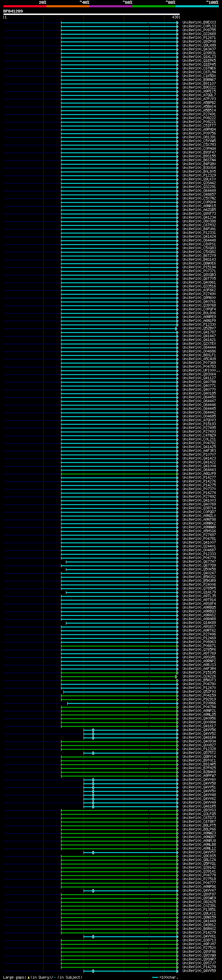Image resolution: width=222 pixels, height=980 pixels.
Task: Click hit label UniRef100_Q14K89
Action: [x=199, y=623]
